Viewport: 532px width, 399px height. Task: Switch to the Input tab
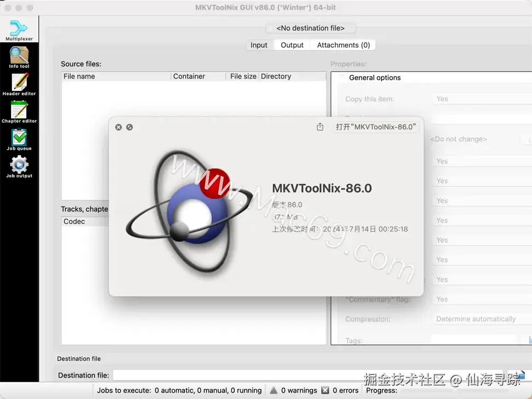coord(259,45)
